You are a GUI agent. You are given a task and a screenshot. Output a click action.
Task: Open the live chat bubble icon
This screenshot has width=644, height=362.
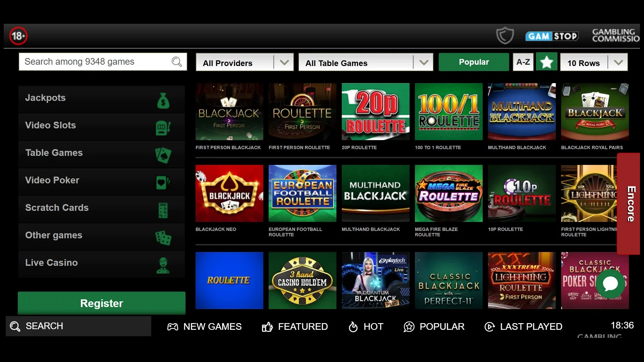click(x=610, y=284)
